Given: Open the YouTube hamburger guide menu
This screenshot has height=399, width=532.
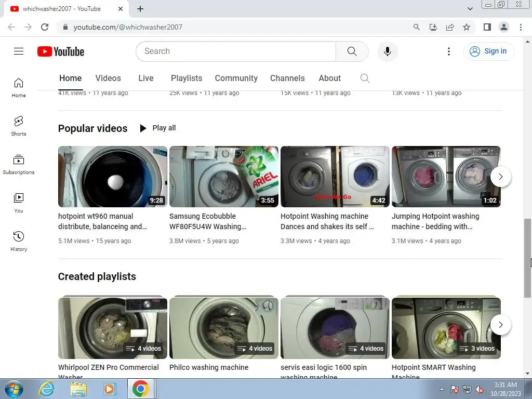Looking at the screenshot, I should [x=19, y=51].
